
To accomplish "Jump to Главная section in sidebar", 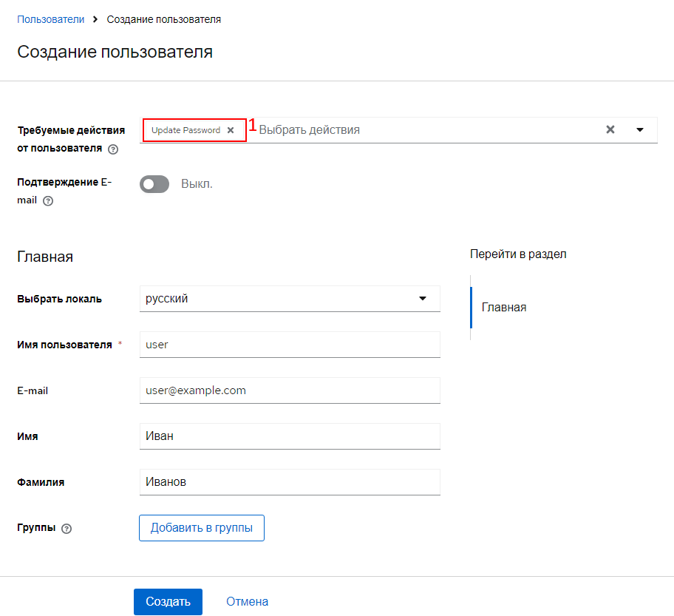I will click(504, 307).
